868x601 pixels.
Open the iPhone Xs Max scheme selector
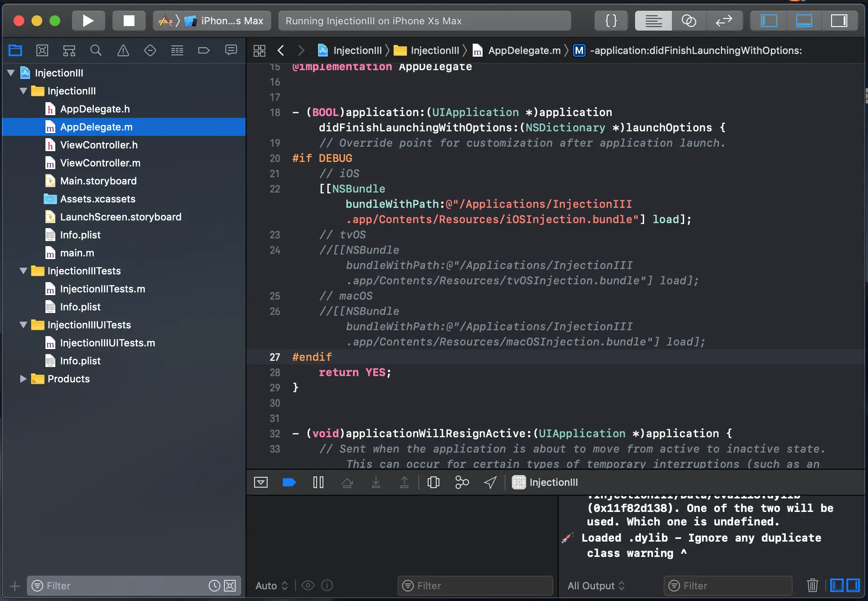232,21
